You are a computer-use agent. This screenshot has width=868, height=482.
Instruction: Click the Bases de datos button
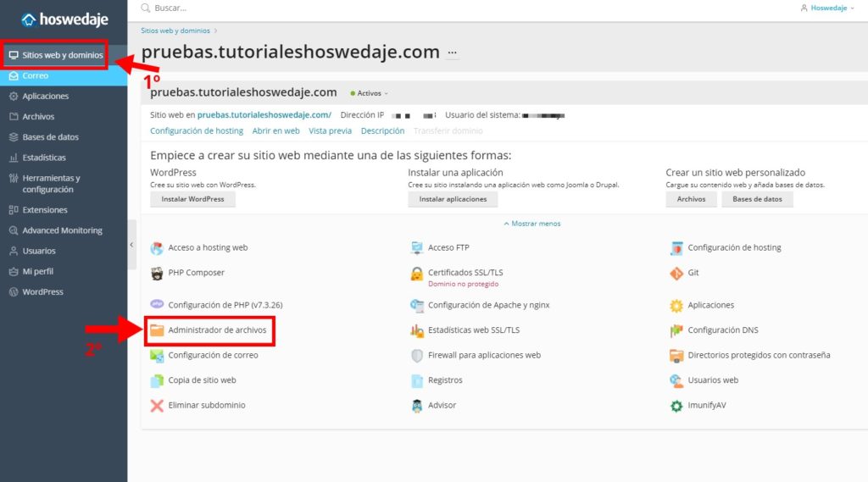click(757, 199)
